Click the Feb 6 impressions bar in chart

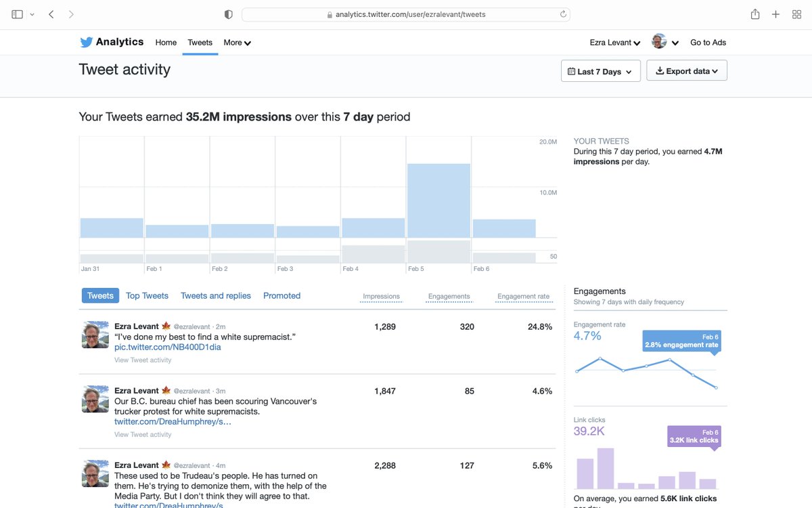[x=504, y=228]
